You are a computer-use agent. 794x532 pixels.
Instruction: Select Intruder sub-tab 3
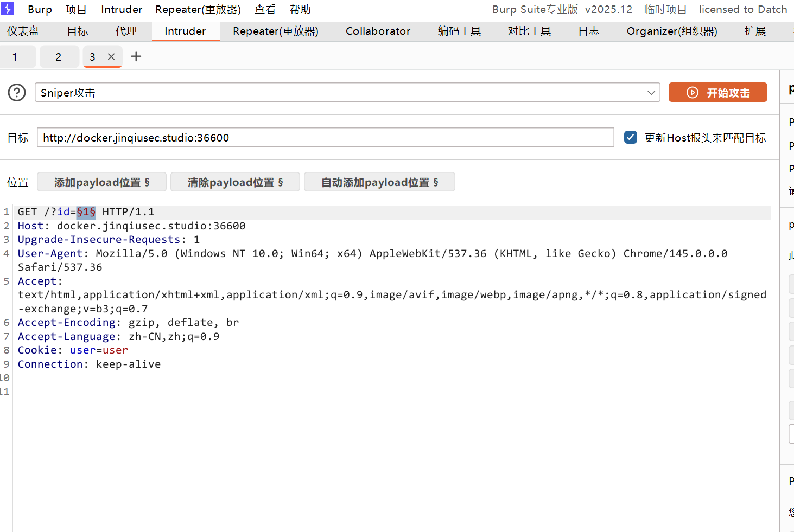point(92,57)
